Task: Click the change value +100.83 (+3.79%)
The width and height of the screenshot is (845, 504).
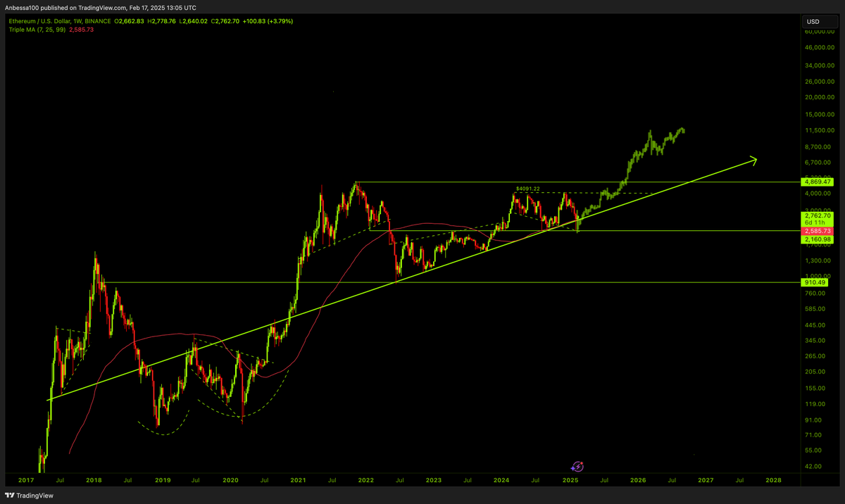Action: pos(268,21)
